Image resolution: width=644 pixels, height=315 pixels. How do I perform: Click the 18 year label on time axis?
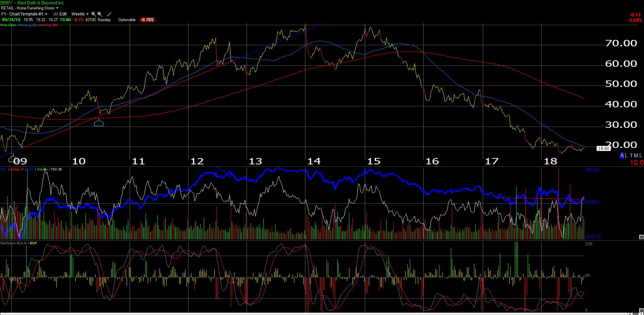pyautogui.click(x=550, y=161)
